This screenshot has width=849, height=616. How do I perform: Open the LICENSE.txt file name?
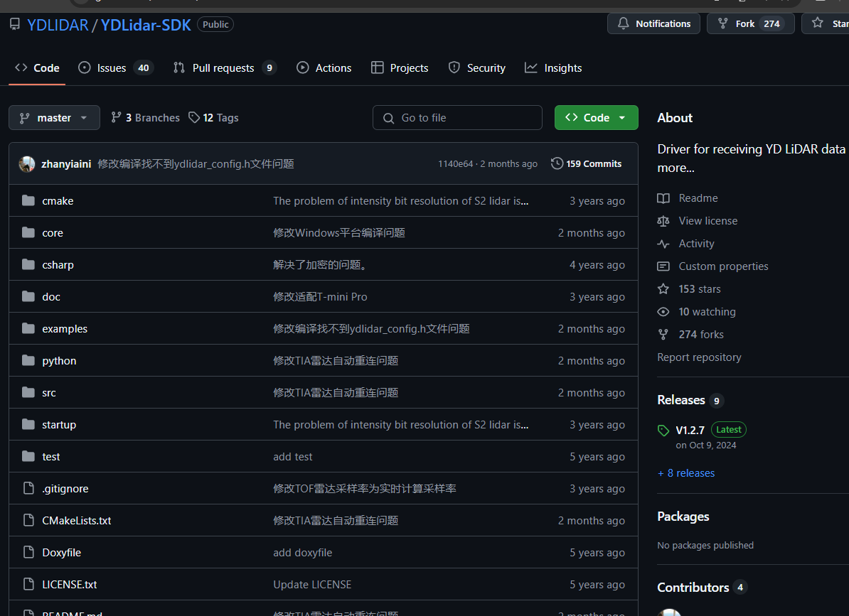coord(69,584)
